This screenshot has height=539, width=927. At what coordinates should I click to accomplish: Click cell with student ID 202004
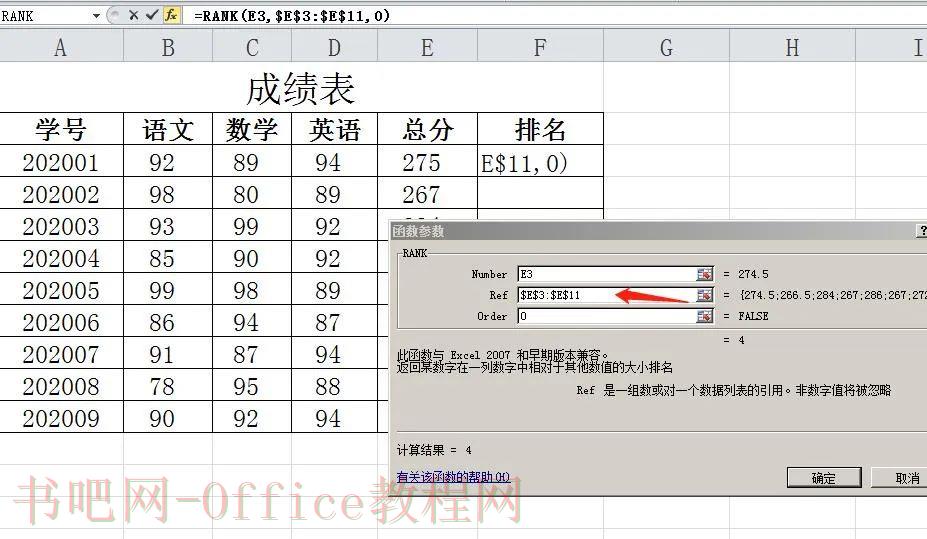tap(61, 257)
